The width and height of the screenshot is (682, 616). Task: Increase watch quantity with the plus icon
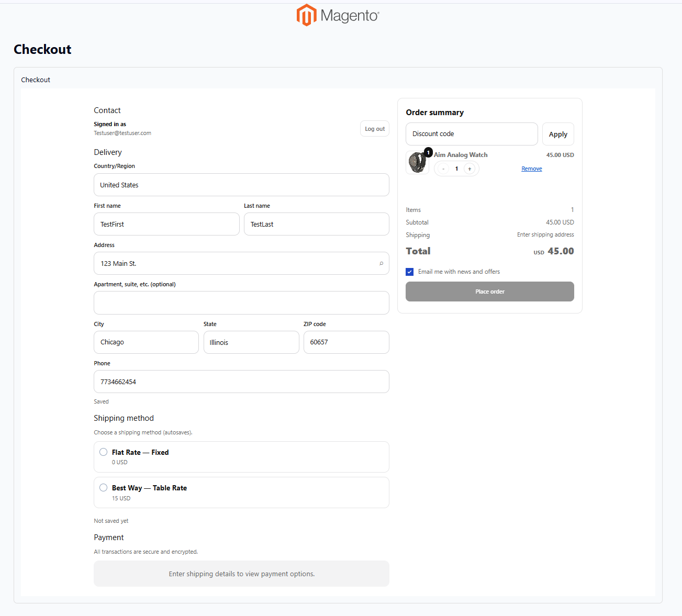pyautogui.click(x=469, y=169)
